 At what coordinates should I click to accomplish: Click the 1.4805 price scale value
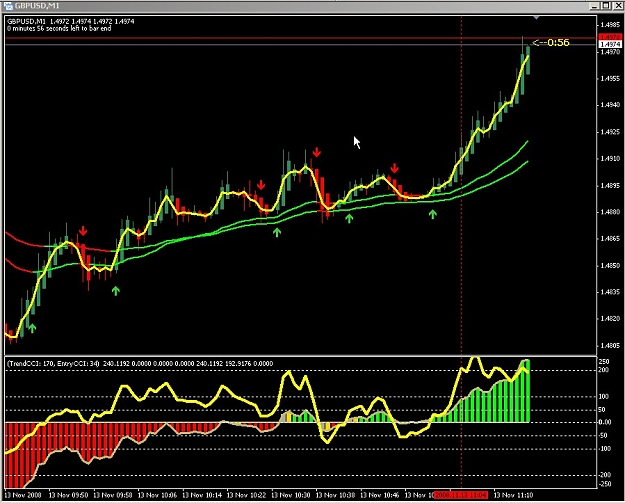(610, 346)
